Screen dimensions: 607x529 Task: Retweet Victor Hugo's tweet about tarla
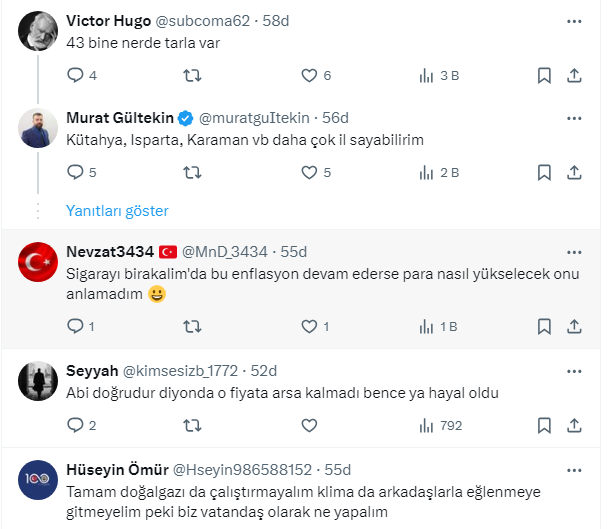click(x=192, y=75)
